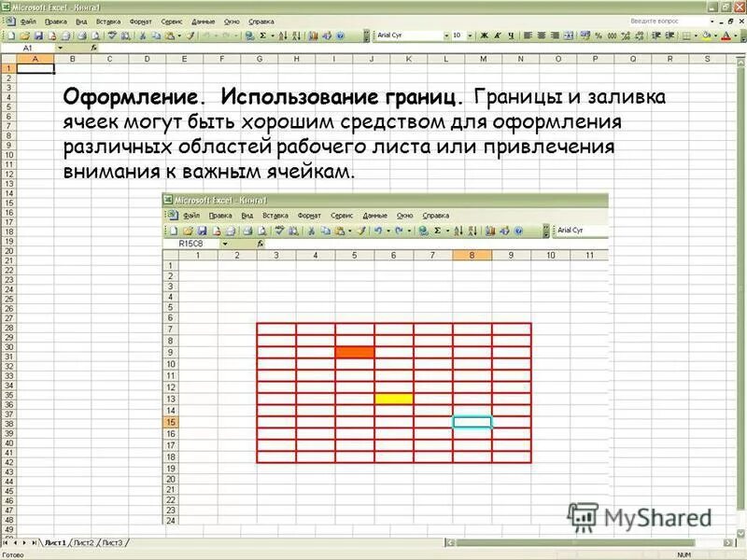Viewport: 747px width, 560px height.
Task: Open a new workbook with the New icon
Action: click(11, 37)
